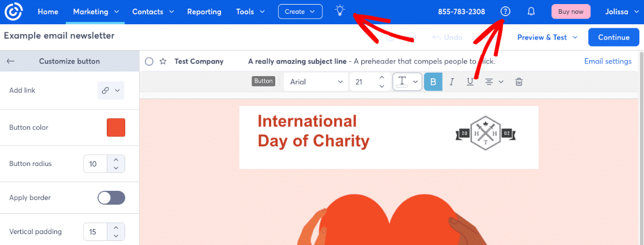Open the Jolissa account menu
644x245 pixels.
[x=622, y=12]
